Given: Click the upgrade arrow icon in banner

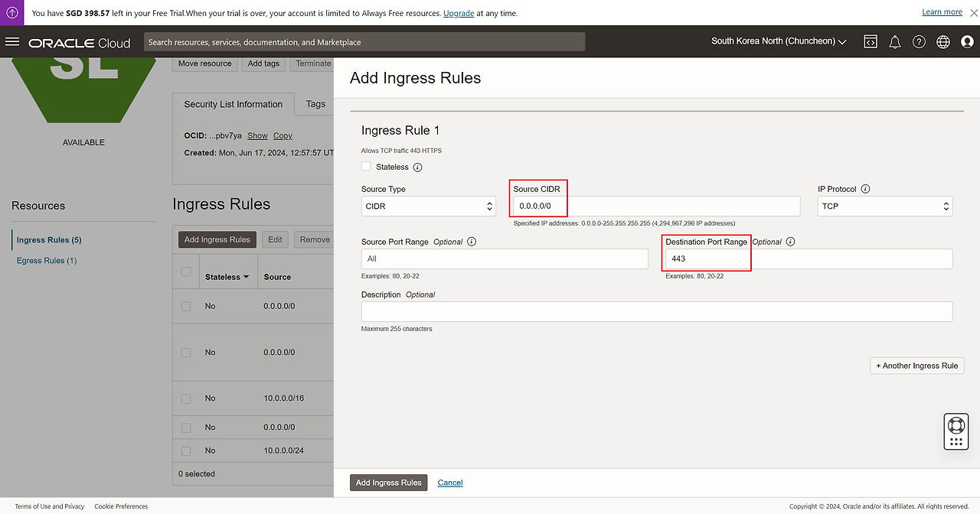Looking at the screenshot, I should [x=12, y=12].
